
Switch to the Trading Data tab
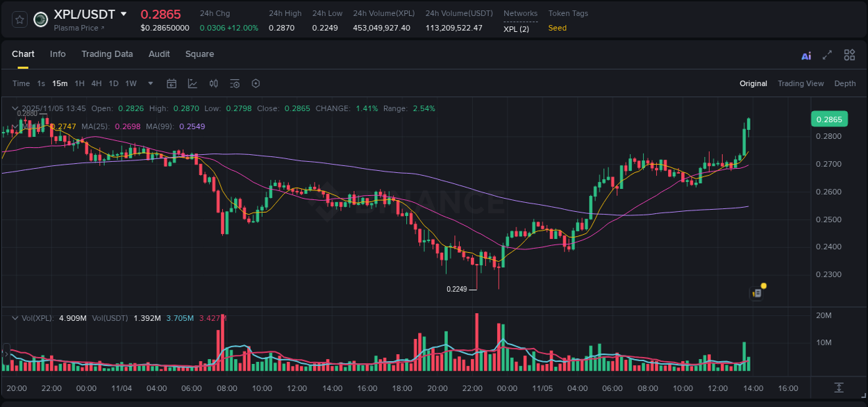107,54
